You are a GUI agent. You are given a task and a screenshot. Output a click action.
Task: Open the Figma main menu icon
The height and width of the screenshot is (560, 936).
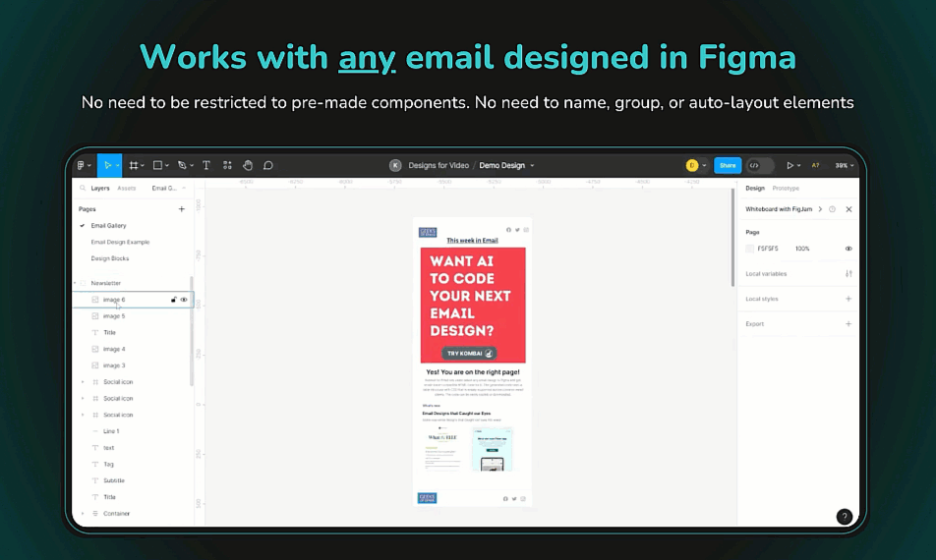82,165
